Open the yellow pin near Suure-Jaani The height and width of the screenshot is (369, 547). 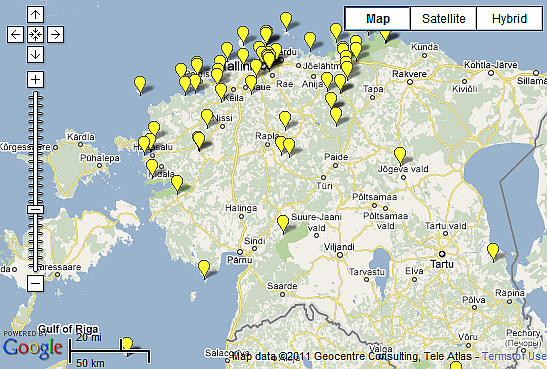[x=283, y=225]
